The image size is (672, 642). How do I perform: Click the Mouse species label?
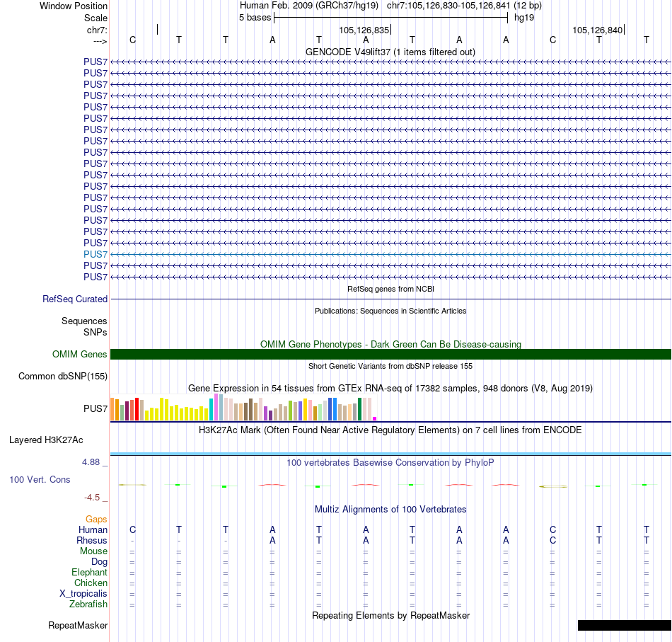93,551
